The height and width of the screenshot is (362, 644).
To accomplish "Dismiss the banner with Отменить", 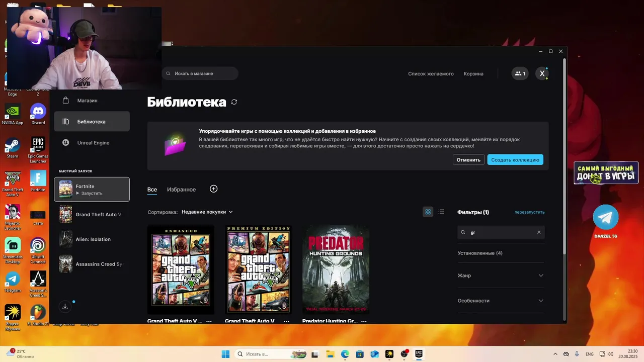I will (468, 160).
